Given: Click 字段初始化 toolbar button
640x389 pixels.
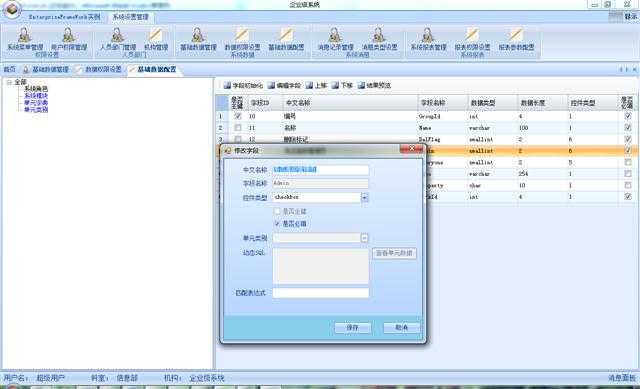Looking at the screenshot, I should click(243, 85).
